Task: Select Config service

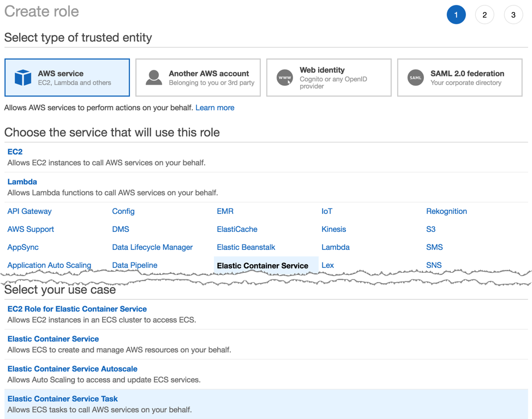Action: 123,211
